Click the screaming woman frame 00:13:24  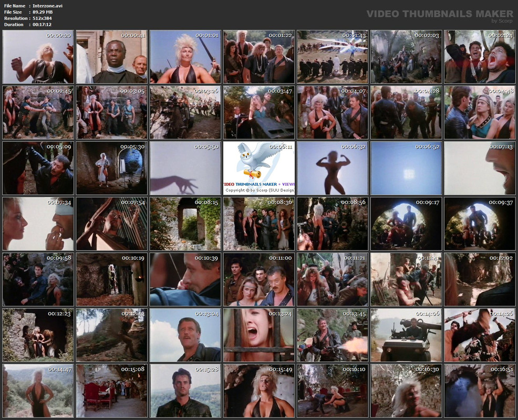[x=259, y=335]
